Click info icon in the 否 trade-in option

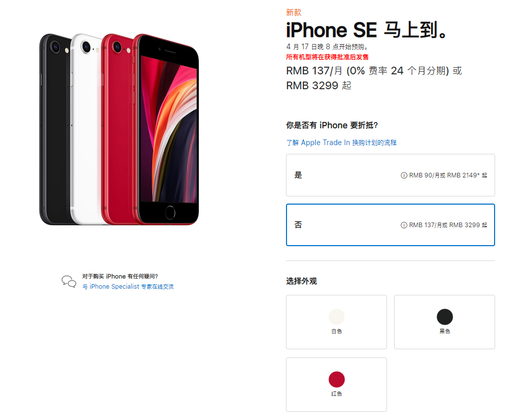(404, 225)
